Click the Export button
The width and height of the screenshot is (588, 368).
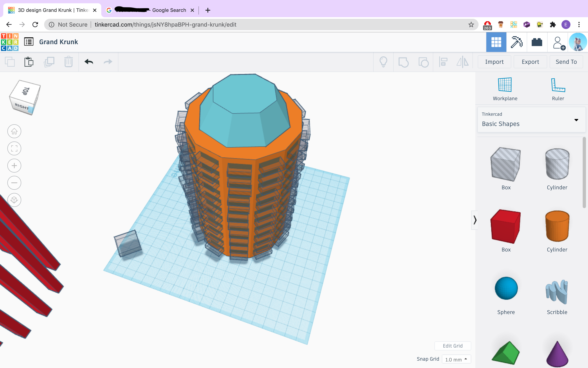pyautogui.click(x=530, y=62)
